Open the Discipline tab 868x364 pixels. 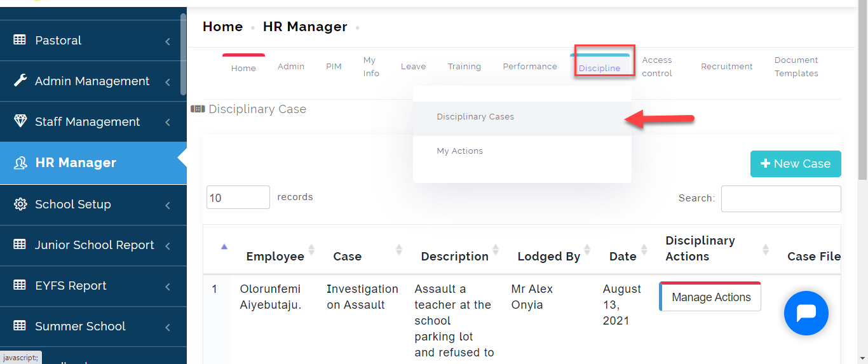point(600,67)
